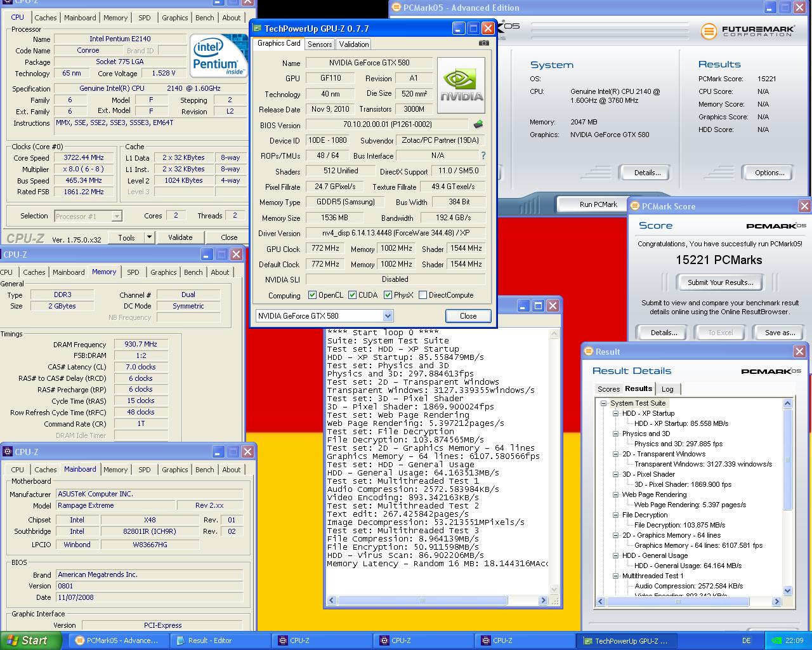
Task: Toggle the OpenCL checkbox in GPU-Z
Action: (x=312, y=295)
